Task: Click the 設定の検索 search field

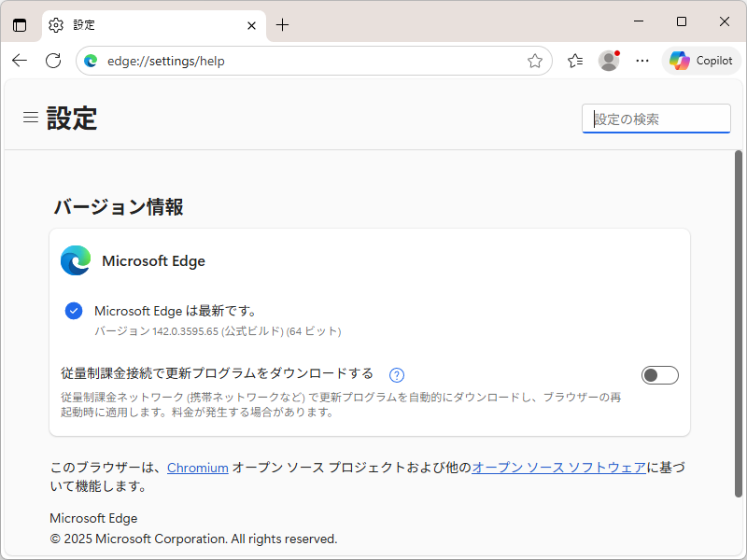Action: pos(655,119)
